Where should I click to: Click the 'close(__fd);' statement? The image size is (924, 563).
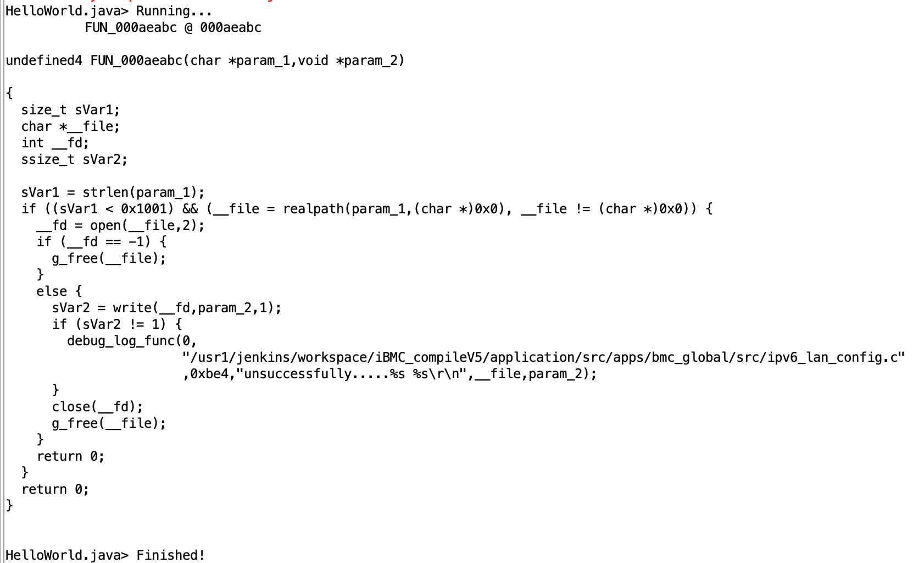click(x=97, y=407)
